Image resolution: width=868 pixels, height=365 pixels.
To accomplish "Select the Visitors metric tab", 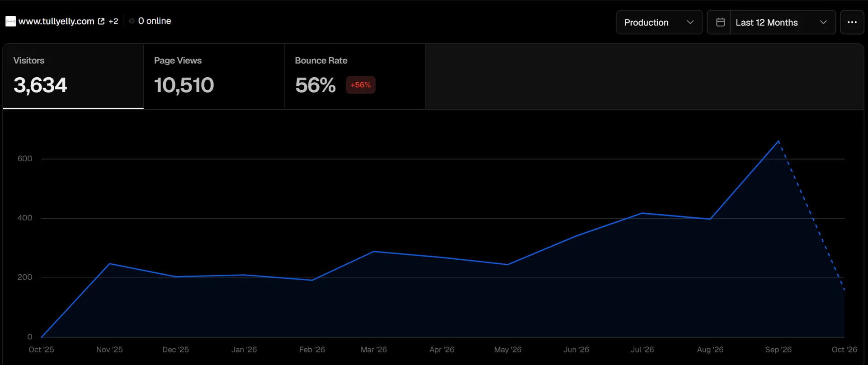I will (73, 76).
